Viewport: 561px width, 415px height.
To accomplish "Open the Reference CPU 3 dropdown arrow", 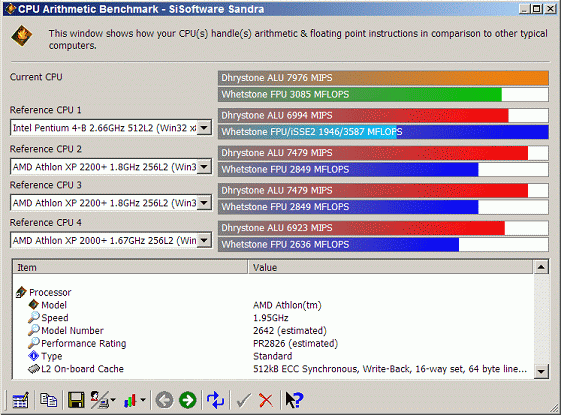I will [x=204, y=203].
